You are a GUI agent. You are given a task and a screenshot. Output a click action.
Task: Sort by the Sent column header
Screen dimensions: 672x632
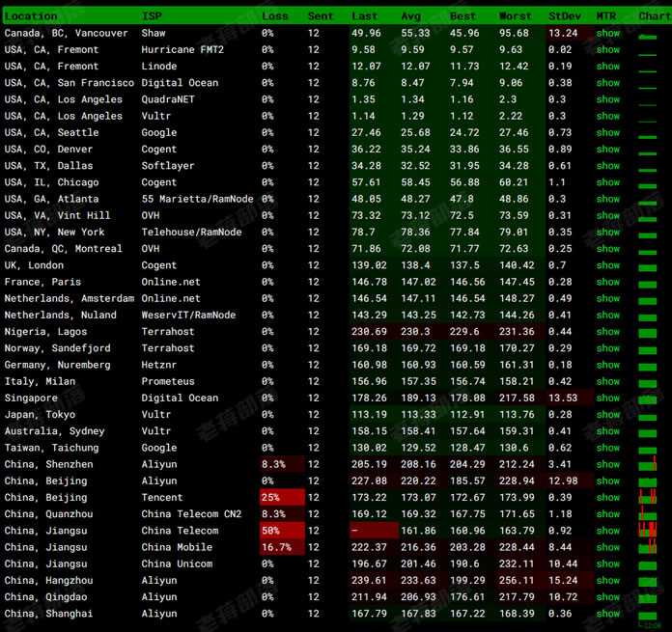[x=321, y=16]
